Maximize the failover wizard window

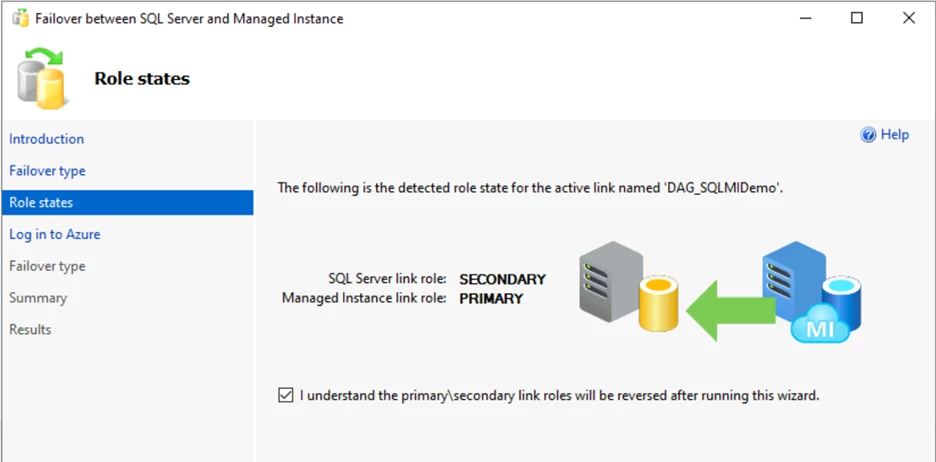pyautogui.click(x=857, y=18)
